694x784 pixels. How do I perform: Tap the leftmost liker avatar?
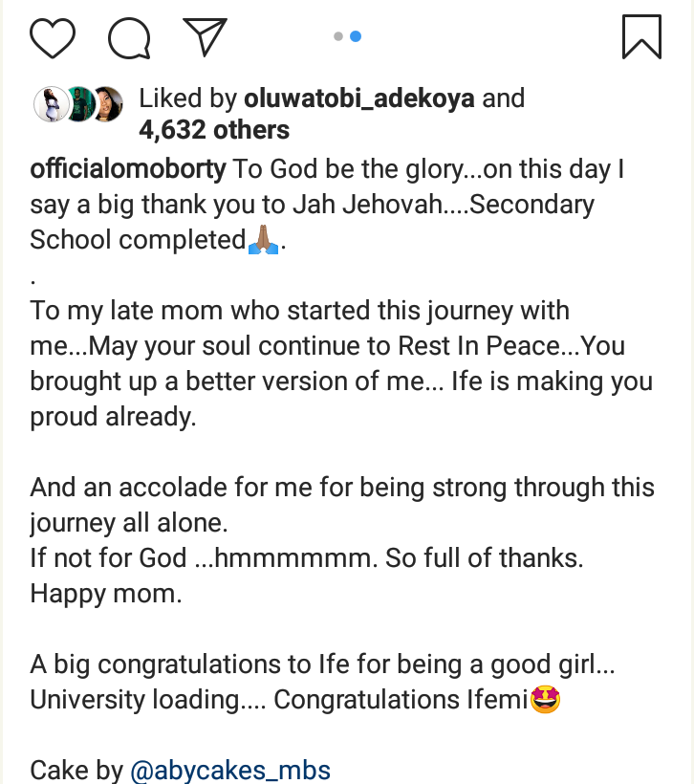point(48,103)
